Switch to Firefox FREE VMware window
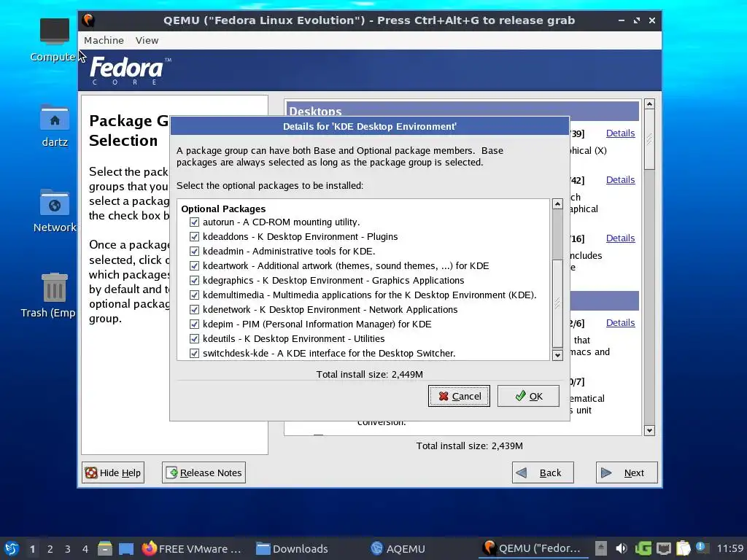Screen dimensions: 747x560 pyautogui.click(x=192, y=548)
